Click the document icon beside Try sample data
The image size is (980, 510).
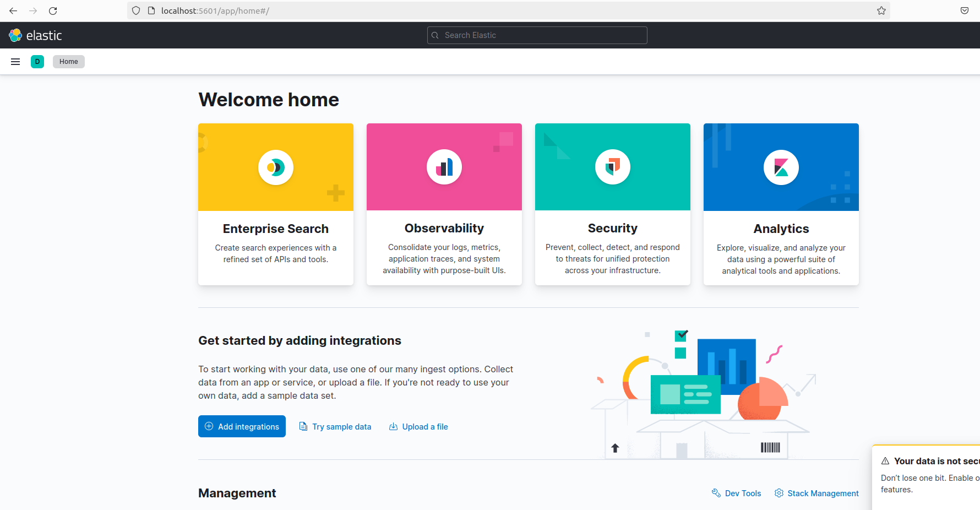[303, 426]
